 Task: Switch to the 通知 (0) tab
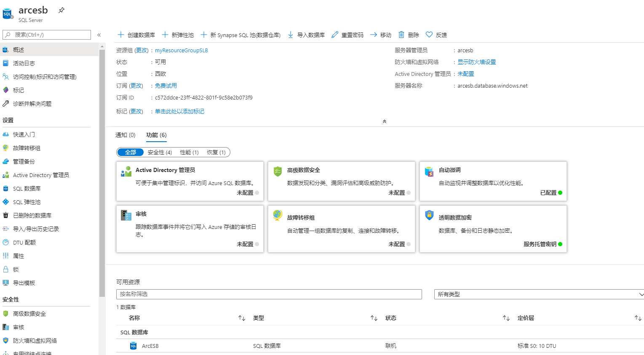tap(126, 135)
